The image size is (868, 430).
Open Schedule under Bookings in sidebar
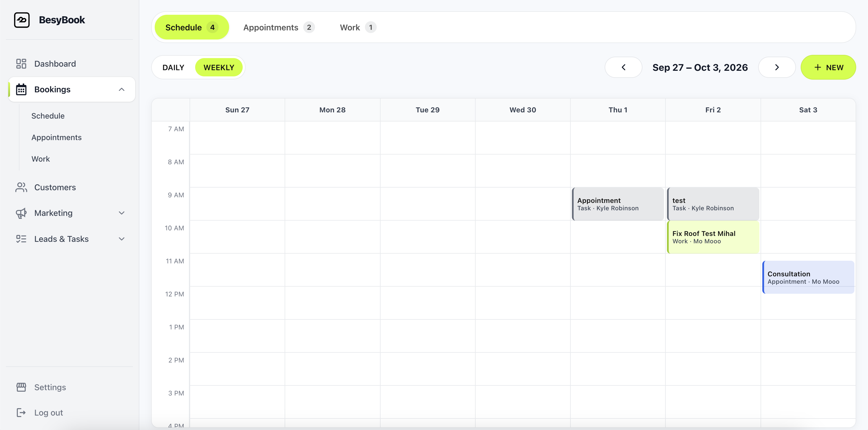point(48,116)
